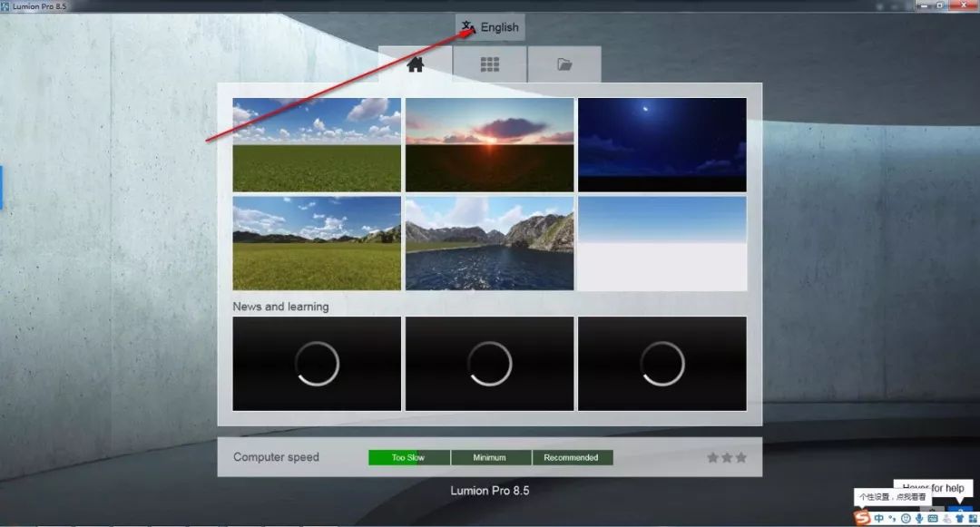Click the Recommended speed segment
Screen dimensions: 980x527
(x=573, y=458)
